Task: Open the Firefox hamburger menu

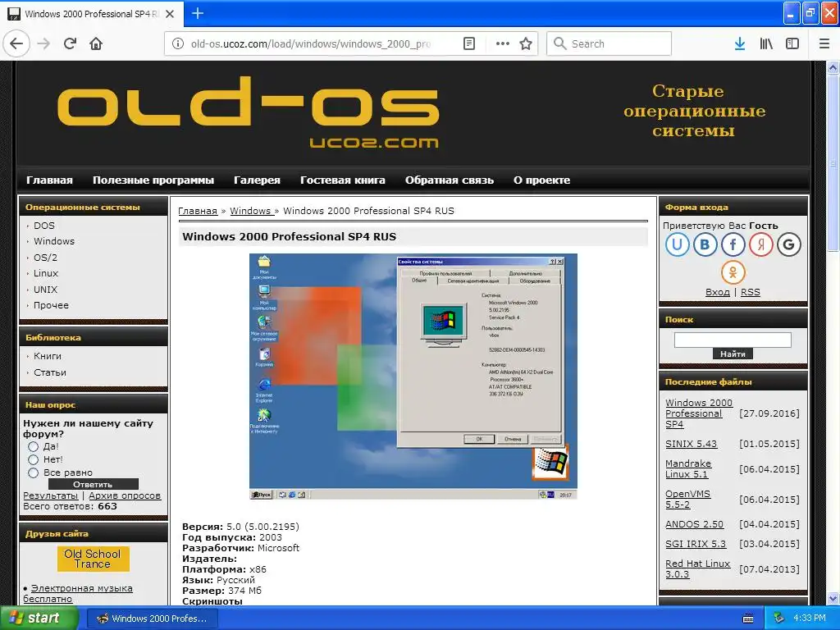Action: pyautogui.click(x=824, y=44)
